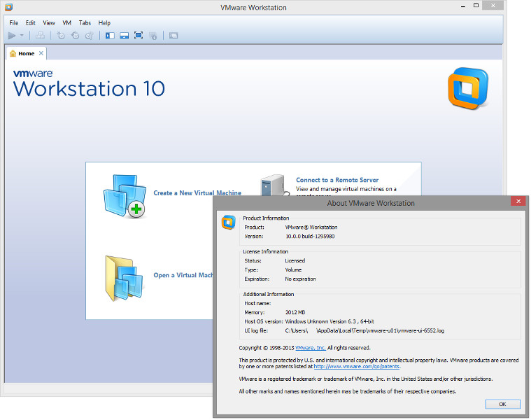Open the Tabs menu
531x420 pixels.
tap(85, 23)
